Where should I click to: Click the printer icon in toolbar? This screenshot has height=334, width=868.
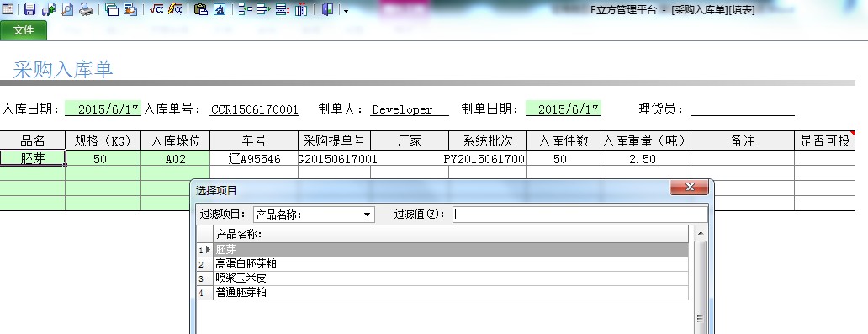point(86,9)
